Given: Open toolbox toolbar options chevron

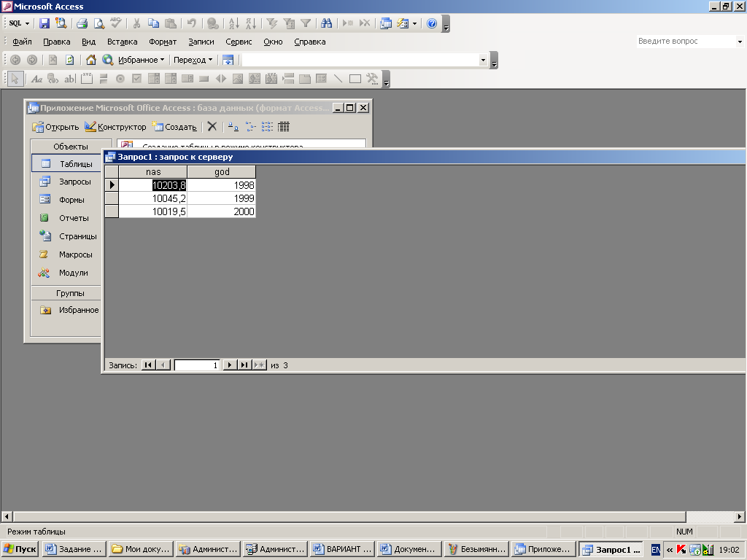Looking at the screenshot, I should click(387, 79).
